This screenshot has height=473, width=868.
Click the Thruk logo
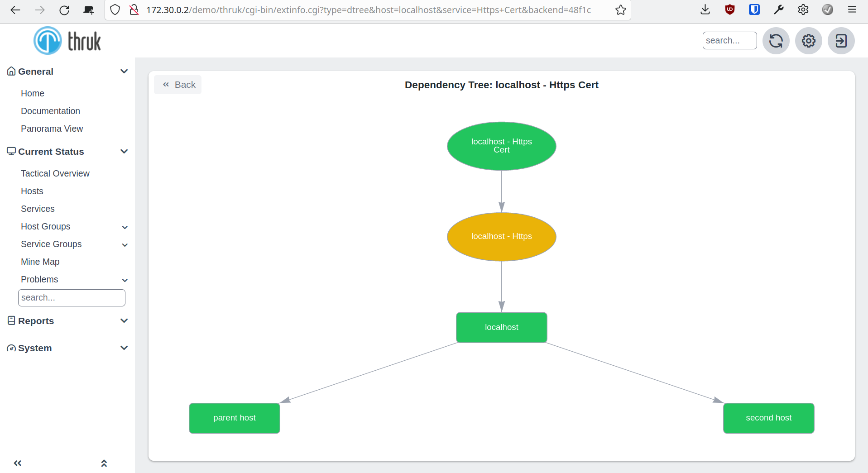pyautogui.click(x=67, y=41)
